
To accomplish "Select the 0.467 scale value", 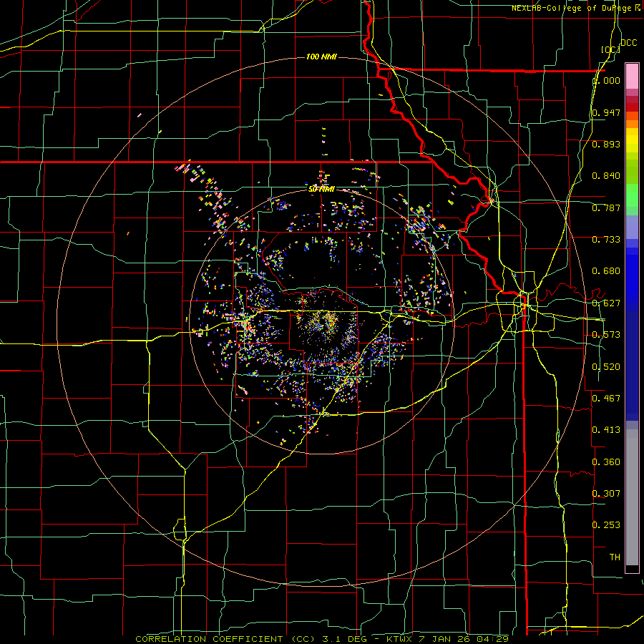I will (606, 399).
